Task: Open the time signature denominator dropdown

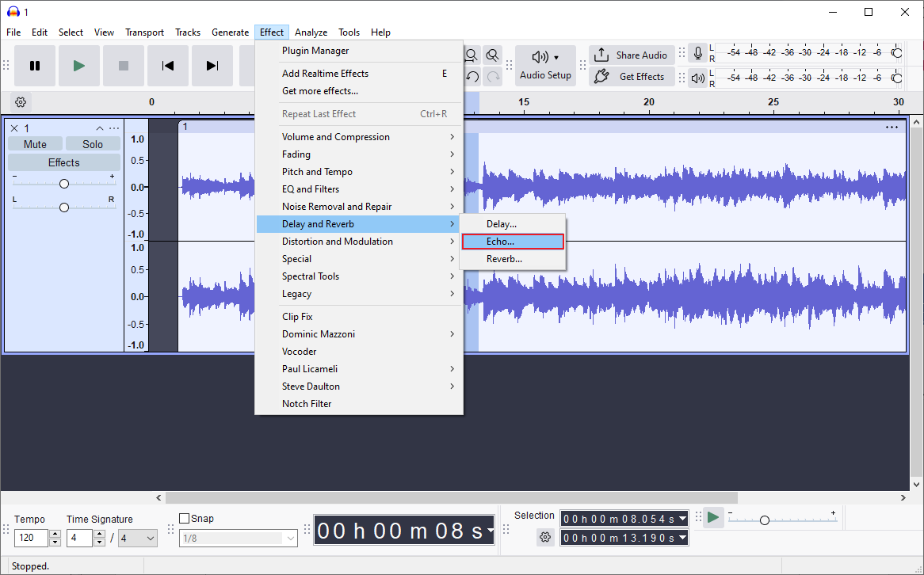Action: pos(137,538)
